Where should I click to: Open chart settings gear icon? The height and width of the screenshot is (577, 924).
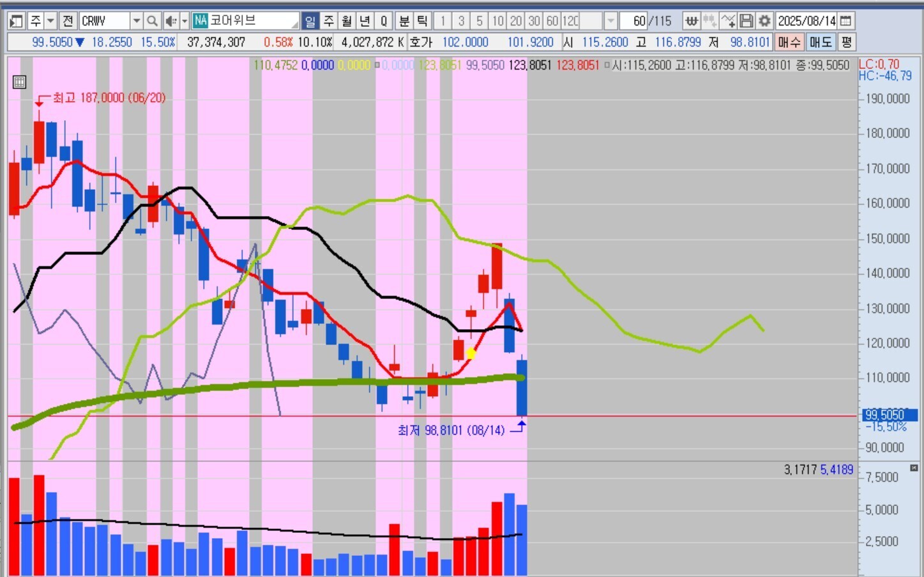coord(764,21)
